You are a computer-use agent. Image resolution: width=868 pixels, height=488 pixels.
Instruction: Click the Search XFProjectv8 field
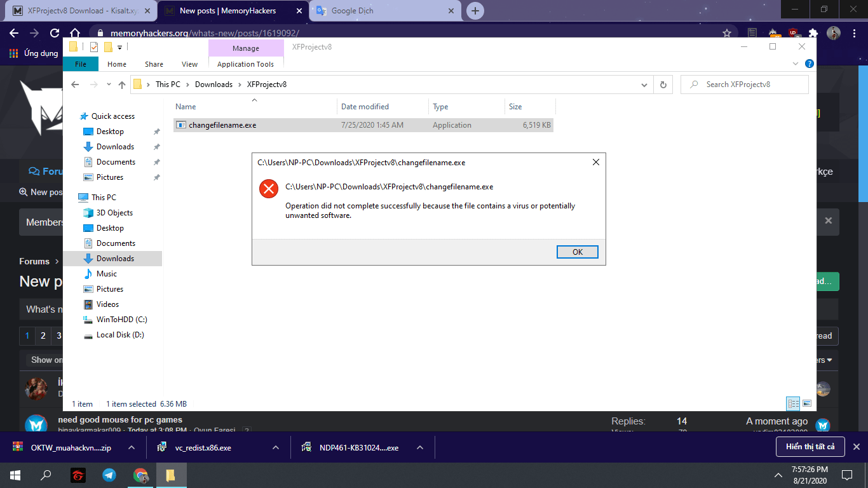[x=744, y=84]
